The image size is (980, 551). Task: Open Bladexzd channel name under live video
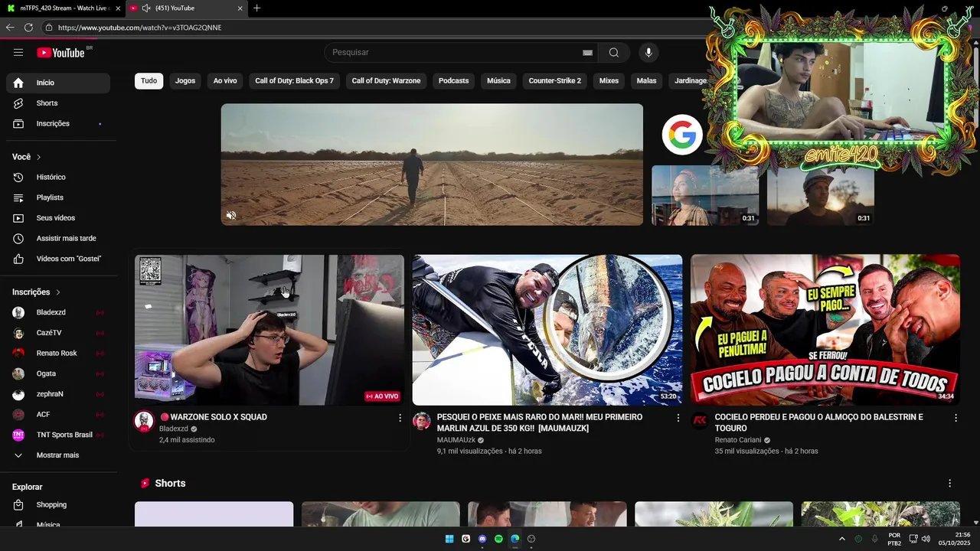(174, 429)
